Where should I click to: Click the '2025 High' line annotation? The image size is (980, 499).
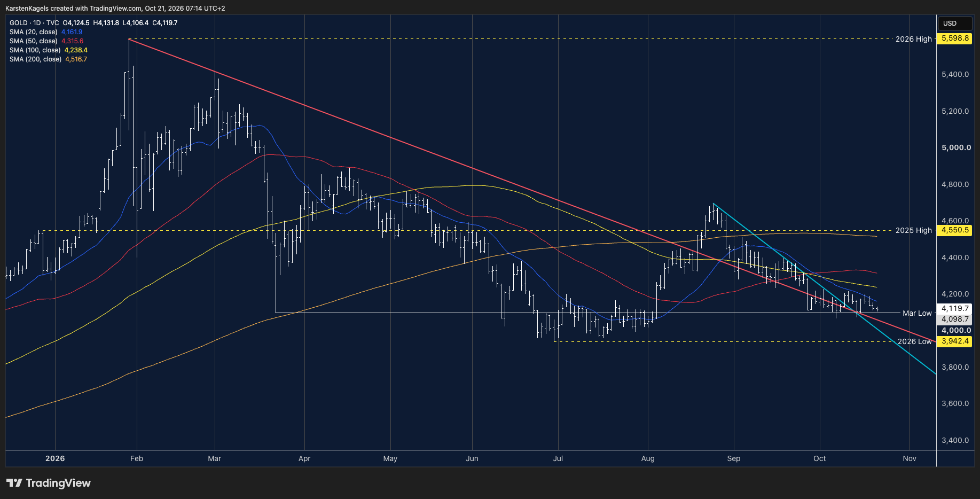pyautogui.click(x=913, y=230)
